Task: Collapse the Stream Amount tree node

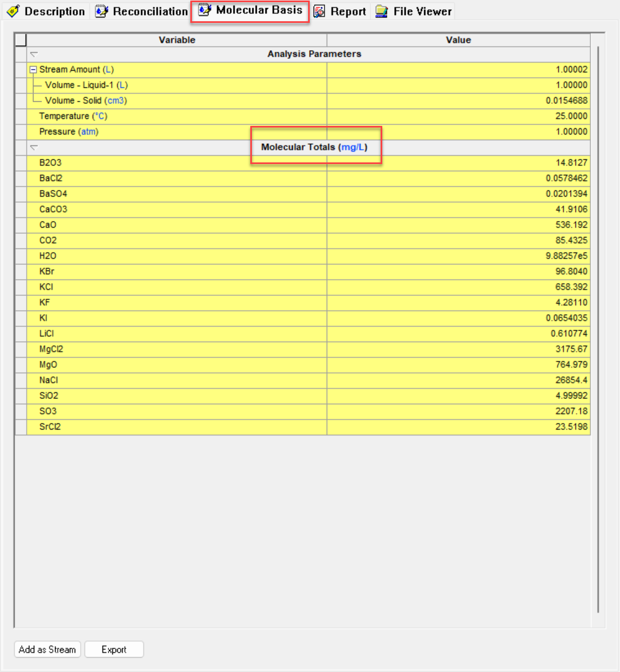Action: 33,70
